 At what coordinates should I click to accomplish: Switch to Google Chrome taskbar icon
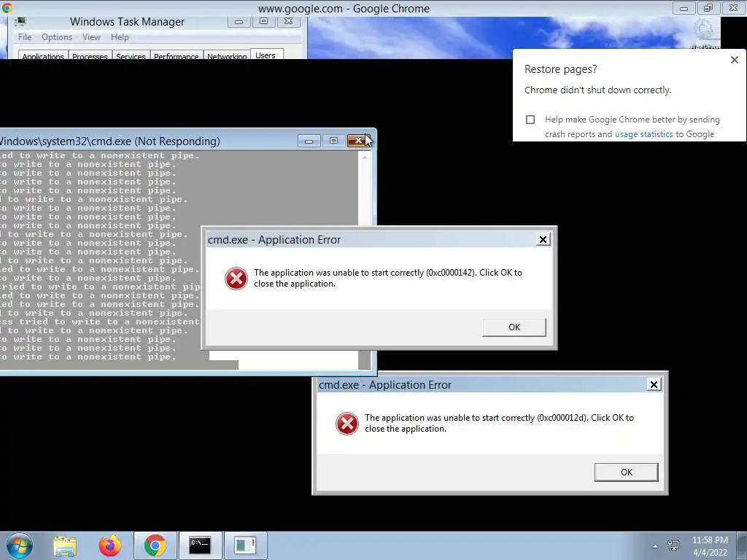click(x=155, y=545)
